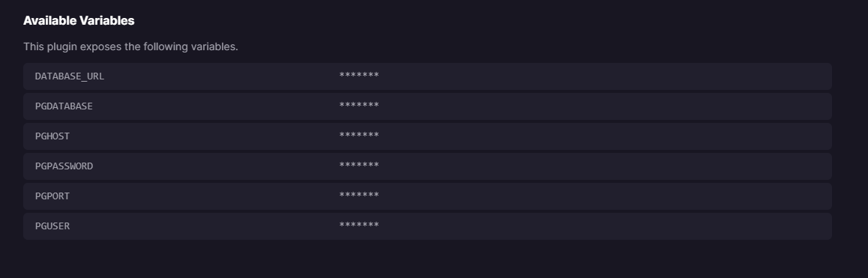Reveal the masked PGDATABASE value
Viewport: 868px width, 278px height.
[359, 105]
